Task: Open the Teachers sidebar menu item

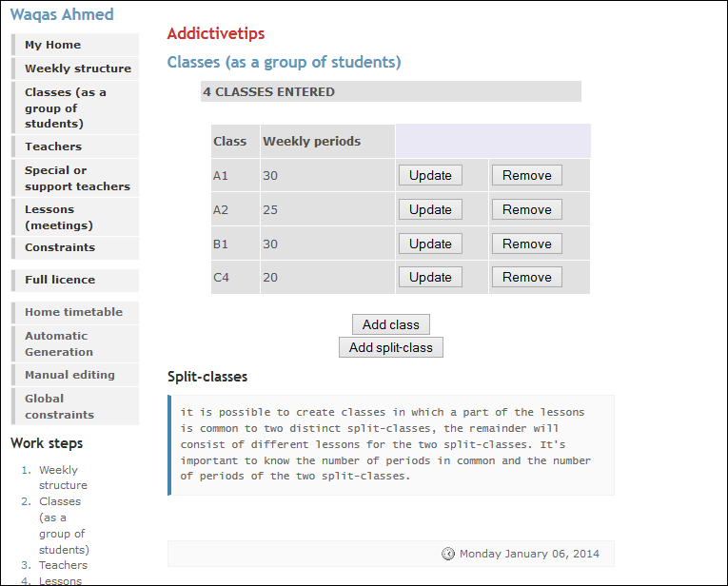Action: click(x=75, y=146)
